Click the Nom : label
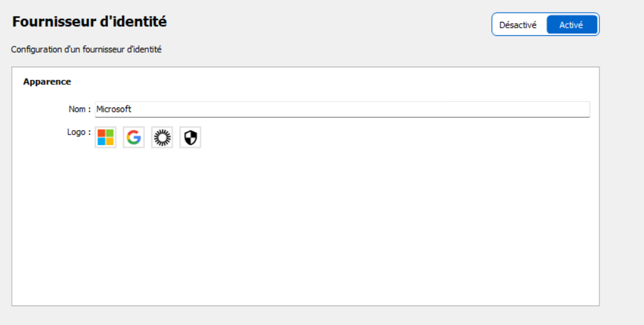644x325 pixels. click(80, 109)
